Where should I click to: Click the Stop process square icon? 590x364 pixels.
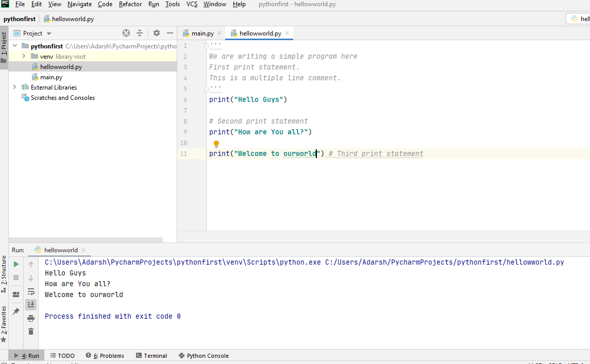pos(16,278)
